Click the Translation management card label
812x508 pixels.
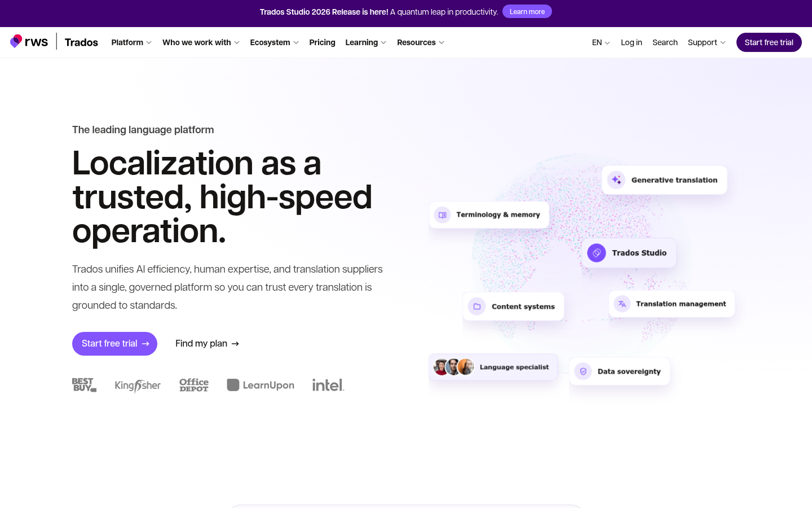click(681, 304)
